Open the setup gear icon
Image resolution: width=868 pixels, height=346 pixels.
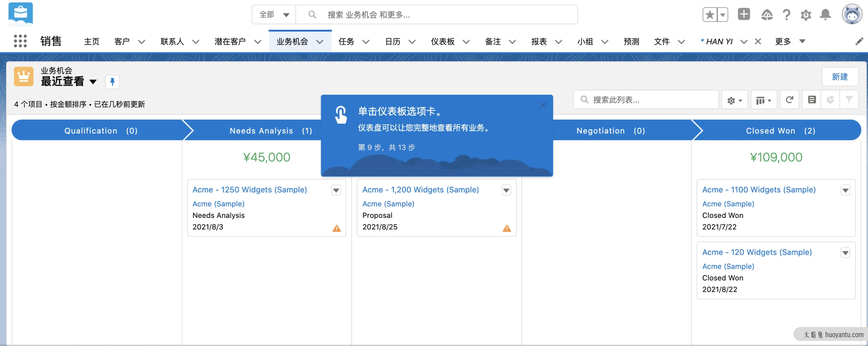tap(806, 15)
